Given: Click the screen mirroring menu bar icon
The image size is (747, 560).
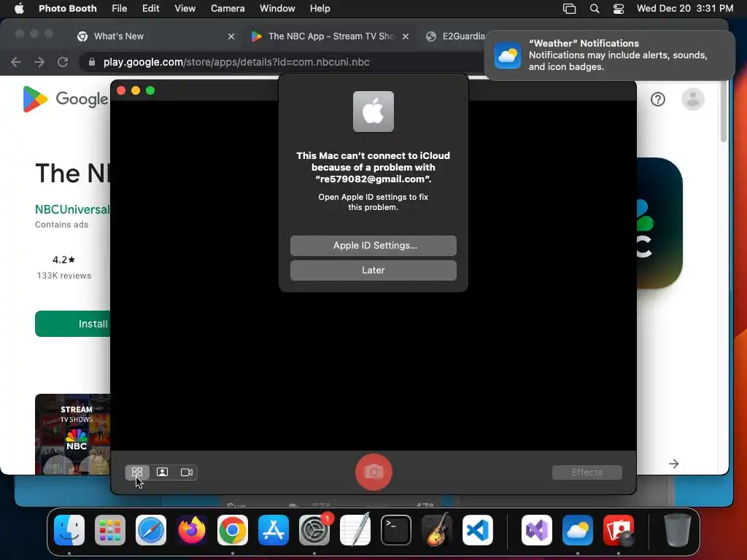Looking at the screenshot, I should pos(569,8).
